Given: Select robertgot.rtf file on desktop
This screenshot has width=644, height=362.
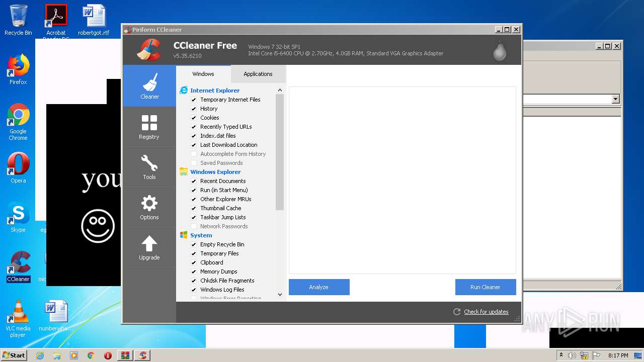Looking at the screenshot, I should (94, 20).
